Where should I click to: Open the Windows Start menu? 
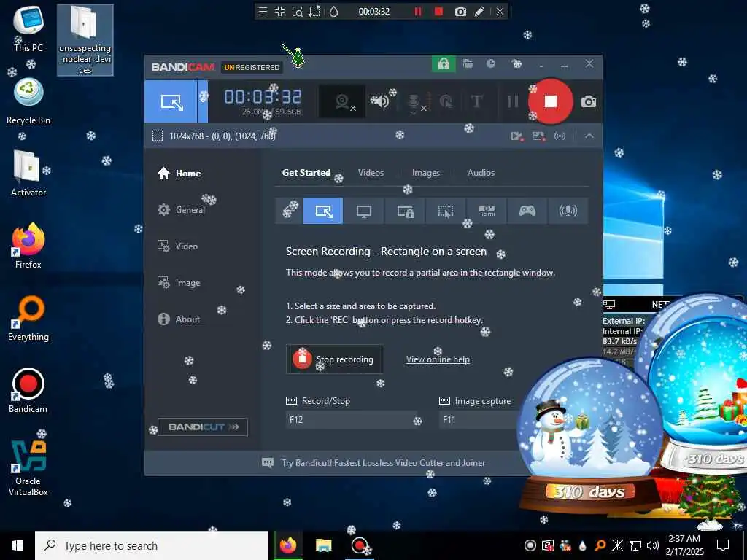point(18,545)
